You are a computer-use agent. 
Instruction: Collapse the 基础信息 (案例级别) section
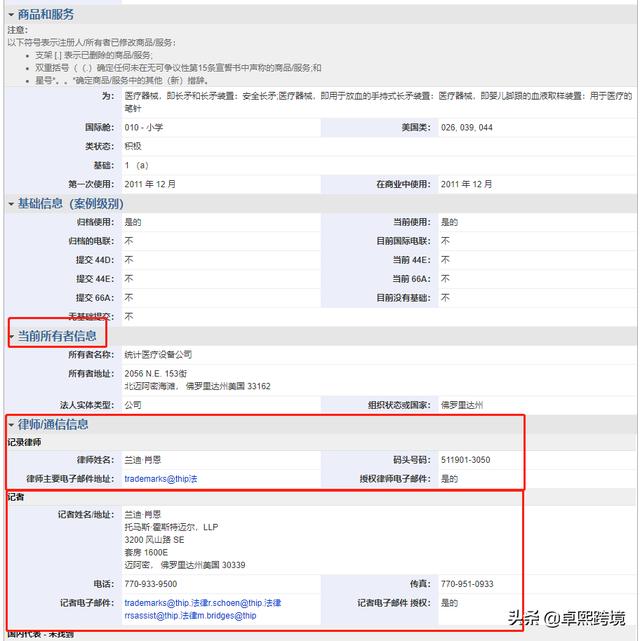click(x=11, y=204)
